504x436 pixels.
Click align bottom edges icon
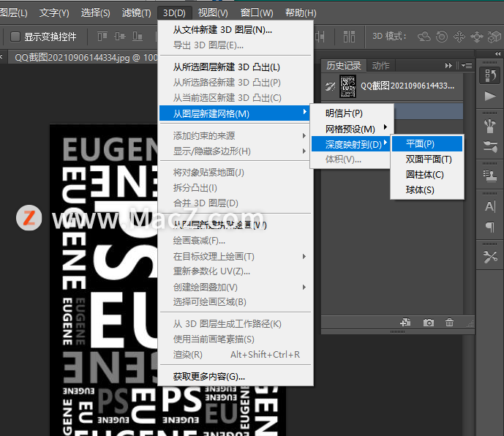(138, 36)
